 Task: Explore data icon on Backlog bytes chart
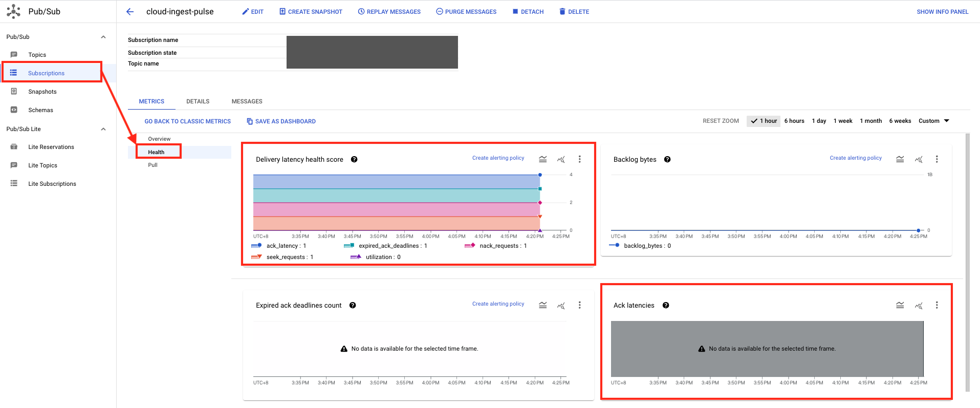[x=919, y=159]
